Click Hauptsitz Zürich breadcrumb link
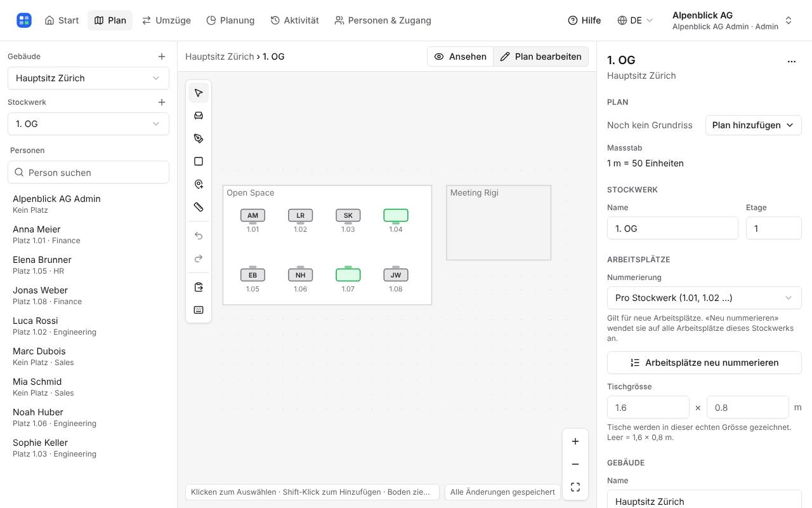The height and width of the screenshot is (508, 812). (x=219, y=57)
